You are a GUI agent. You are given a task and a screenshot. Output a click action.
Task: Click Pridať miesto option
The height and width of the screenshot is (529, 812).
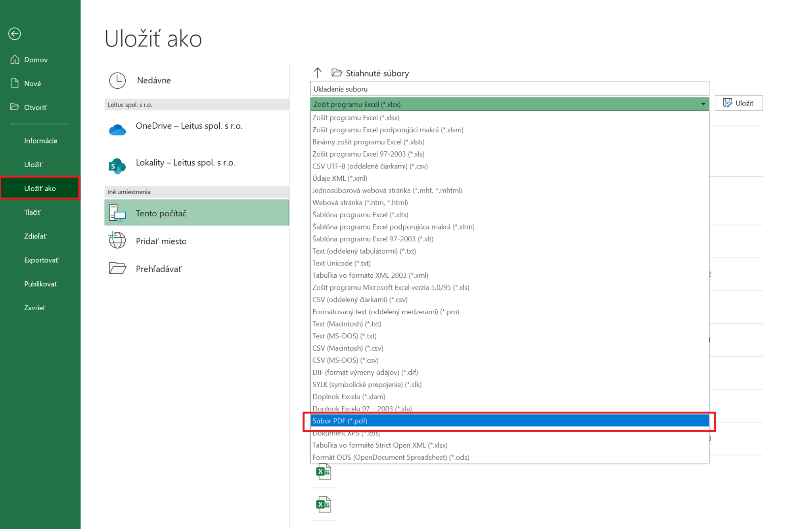click(197, 241)
